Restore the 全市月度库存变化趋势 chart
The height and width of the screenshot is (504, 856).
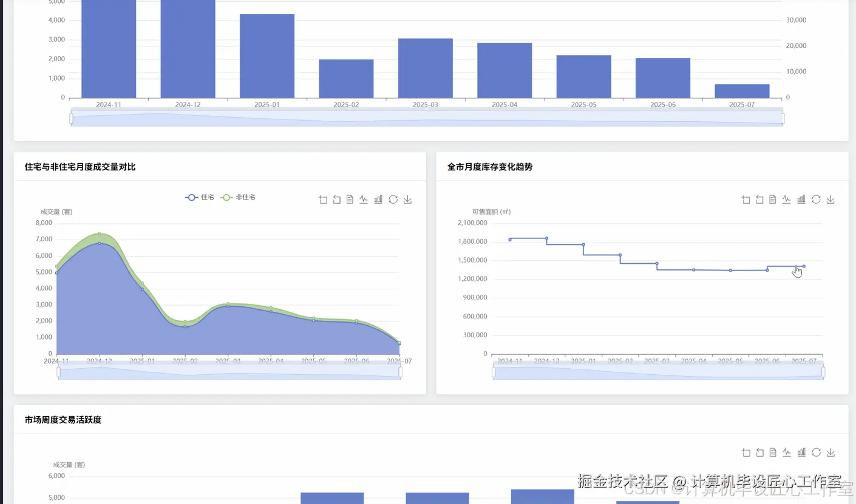tap(816, 200)
